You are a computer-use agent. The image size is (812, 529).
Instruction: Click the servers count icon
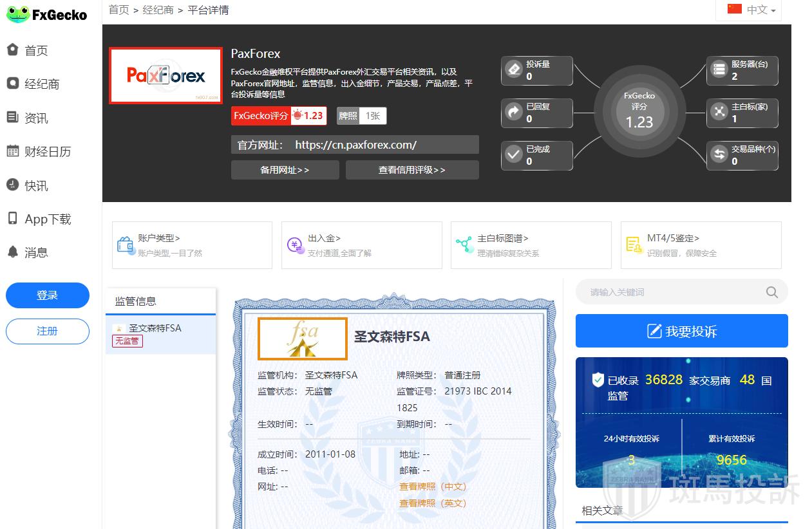click(719, 70)
